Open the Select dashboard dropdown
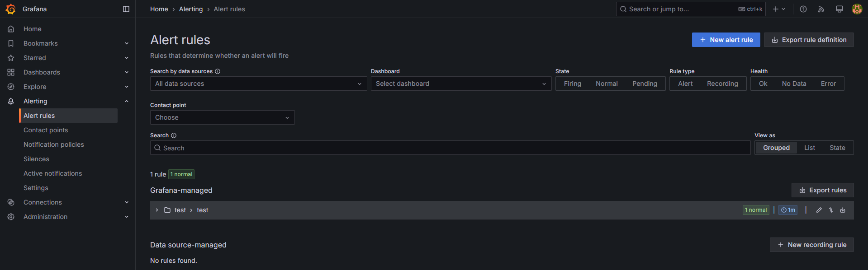 (461, 84)
